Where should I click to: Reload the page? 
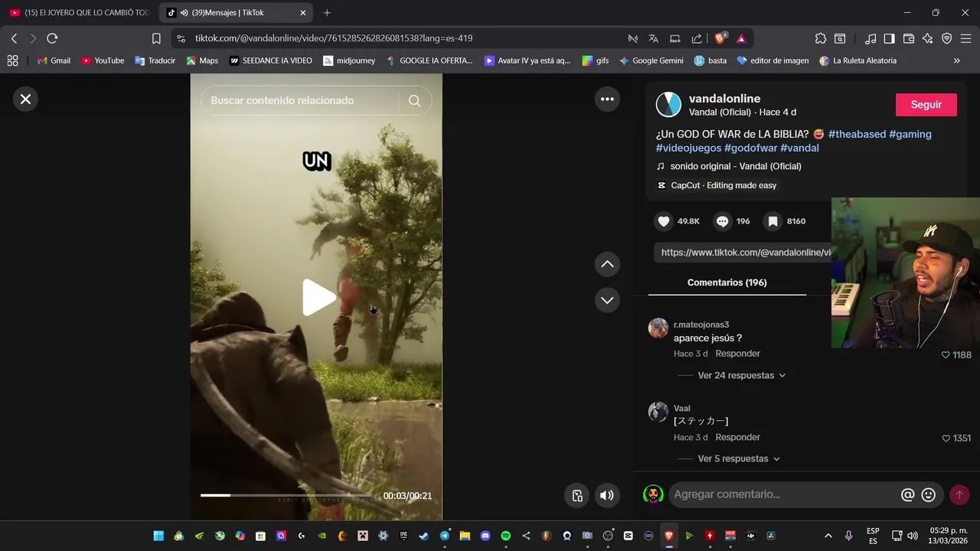[52, 38]
